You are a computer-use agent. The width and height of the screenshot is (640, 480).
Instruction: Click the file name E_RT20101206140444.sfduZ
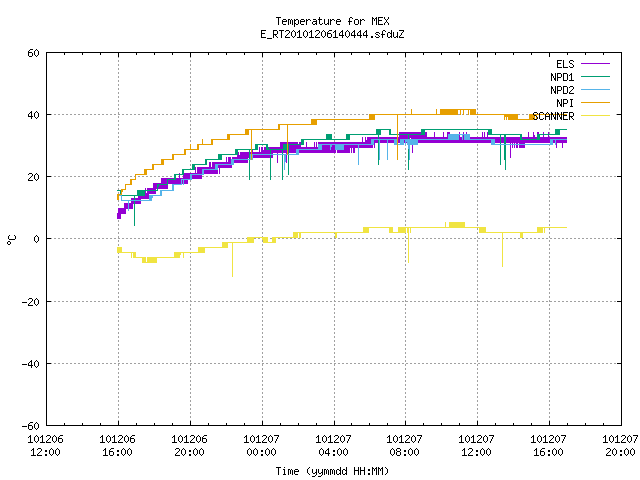(332, 34)
